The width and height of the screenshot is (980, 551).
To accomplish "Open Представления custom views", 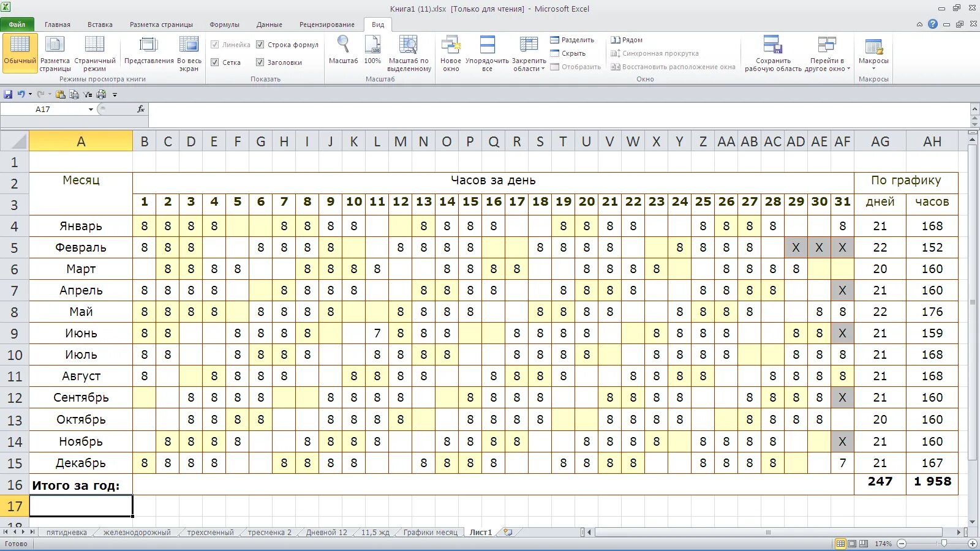I will [149, 50].
